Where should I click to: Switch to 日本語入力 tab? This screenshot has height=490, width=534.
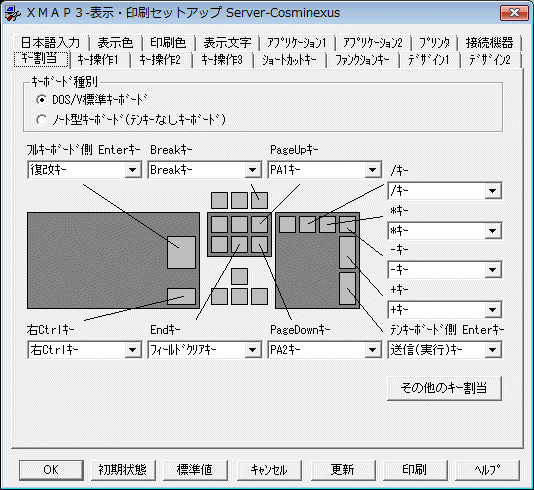[50, 43]
